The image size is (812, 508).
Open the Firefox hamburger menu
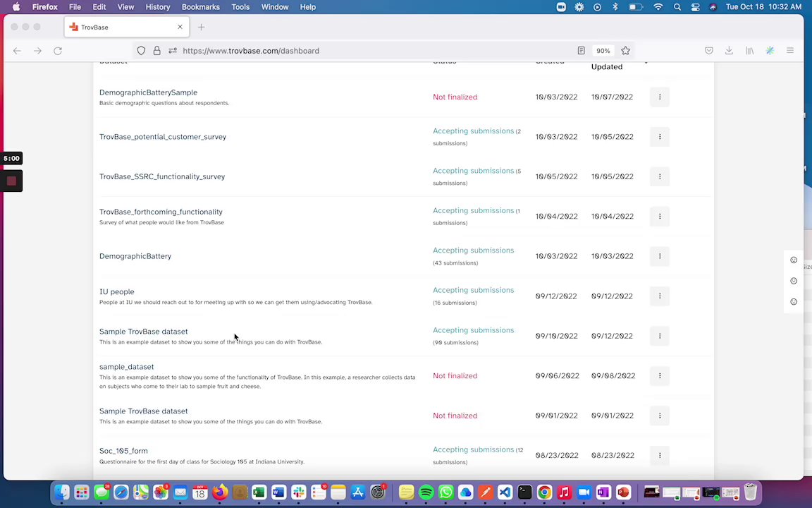790,51
